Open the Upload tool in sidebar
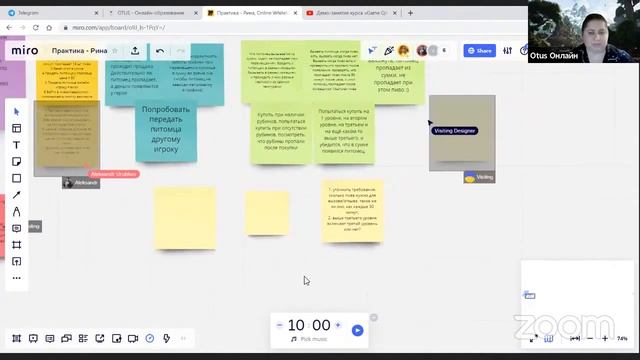This screenshot has width=640, height=360. click(16, 262)
